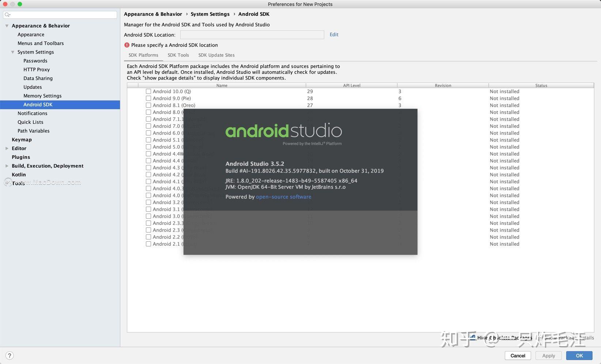Click the Status column header

pyautogui.click(x=541, y=85)
